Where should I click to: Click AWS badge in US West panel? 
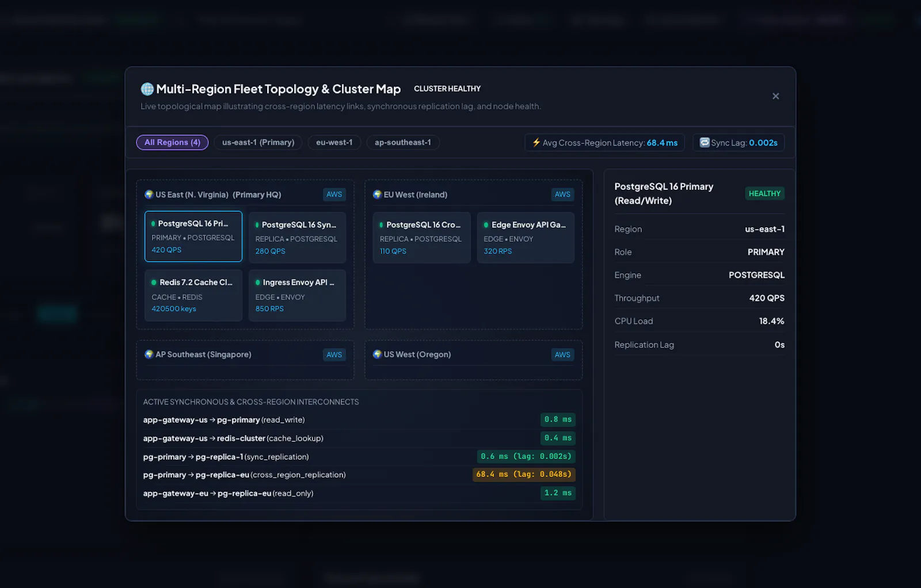click(562, 354)
